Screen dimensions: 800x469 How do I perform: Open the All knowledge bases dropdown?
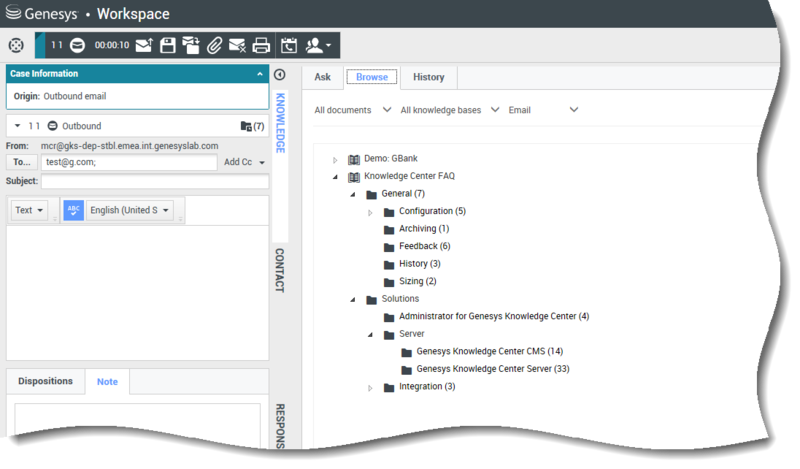449,110
